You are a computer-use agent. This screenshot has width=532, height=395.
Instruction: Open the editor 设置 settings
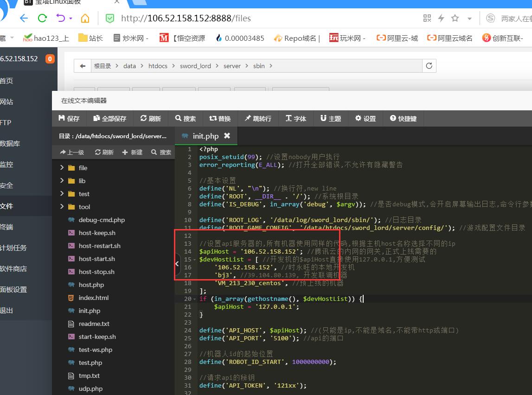click(x=365, y=119)
